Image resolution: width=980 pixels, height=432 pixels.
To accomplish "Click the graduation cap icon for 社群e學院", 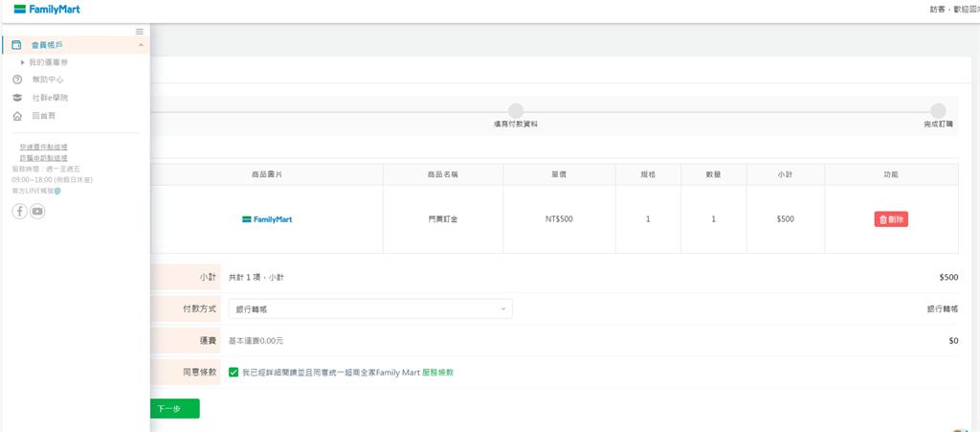I will pos(17,98).
